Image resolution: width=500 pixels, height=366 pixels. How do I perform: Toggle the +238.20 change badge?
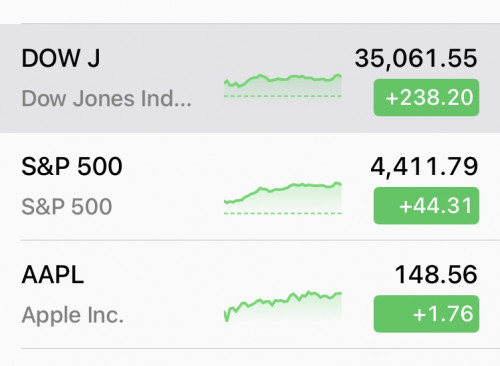pyautogui.click(x=426, y=98)
